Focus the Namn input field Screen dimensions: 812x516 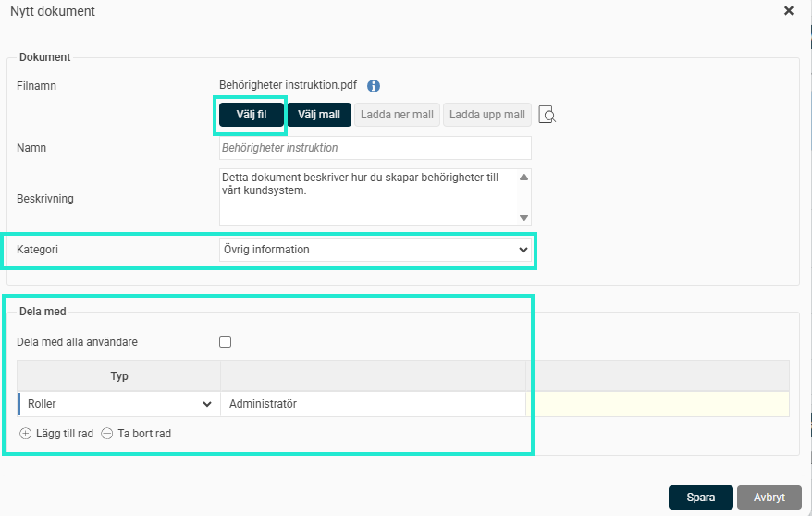(x=375, y=148)
